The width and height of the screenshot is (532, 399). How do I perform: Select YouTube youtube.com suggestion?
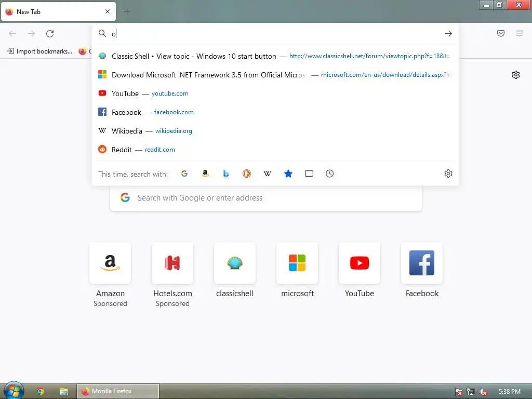click(275, 94)
